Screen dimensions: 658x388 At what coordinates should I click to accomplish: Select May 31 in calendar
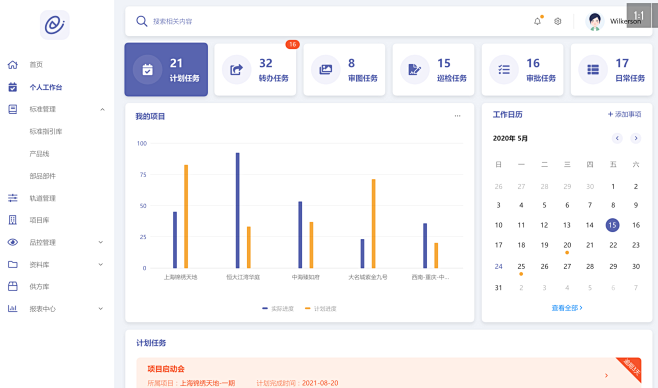(499, 288)
